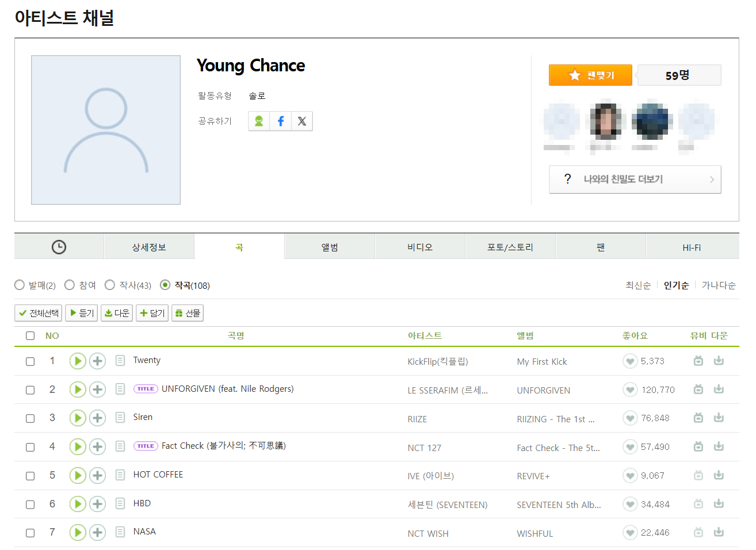Switch to the 앨범 tab
Image resolution: width=756 pixels, height=550 pixels.
point(330,247)
